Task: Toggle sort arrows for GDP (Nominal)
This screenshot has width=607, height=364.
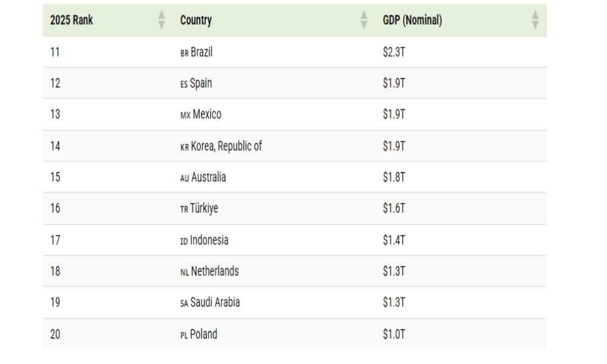Action: point(535,20)
